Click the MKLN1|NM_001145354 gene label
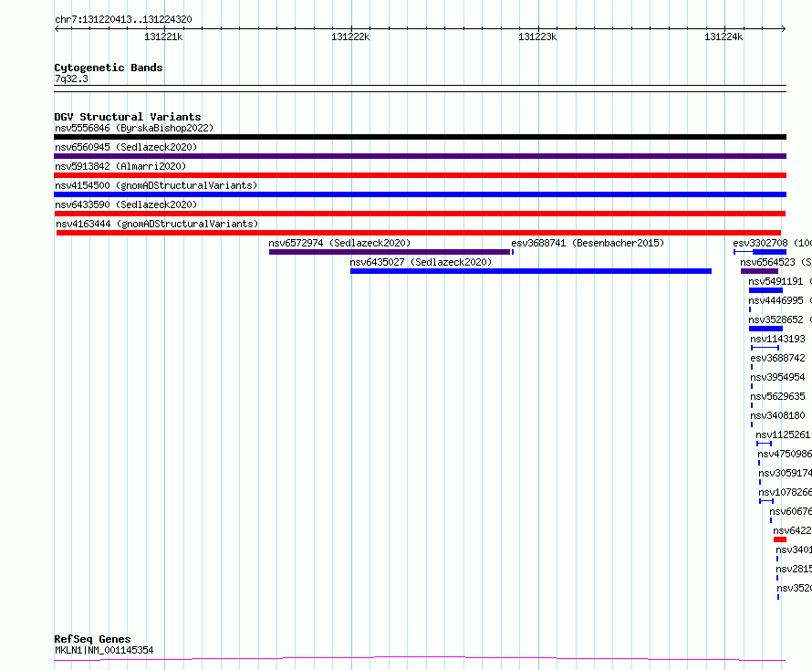812x670 pixels. pyautogui.click(x=104, y=650)
